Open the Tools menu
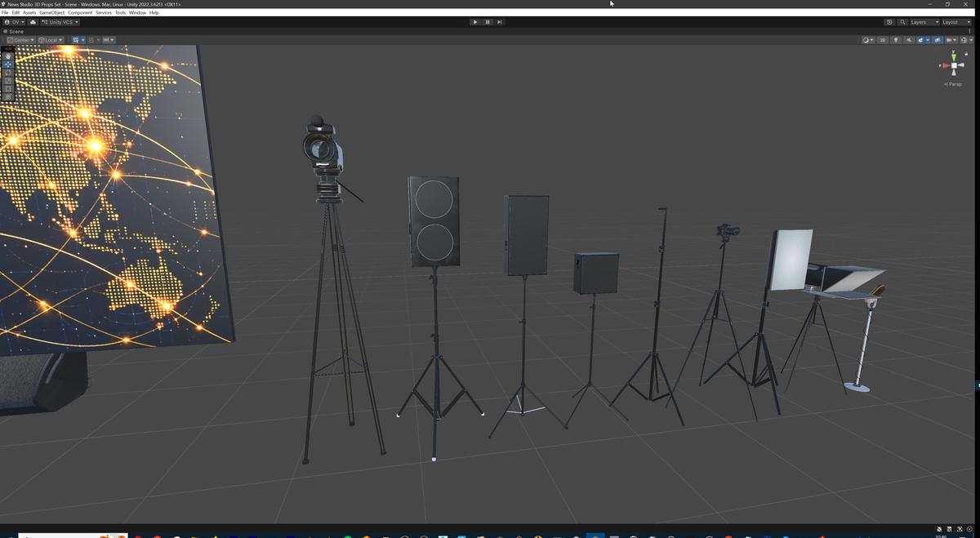 pos(121,12)
